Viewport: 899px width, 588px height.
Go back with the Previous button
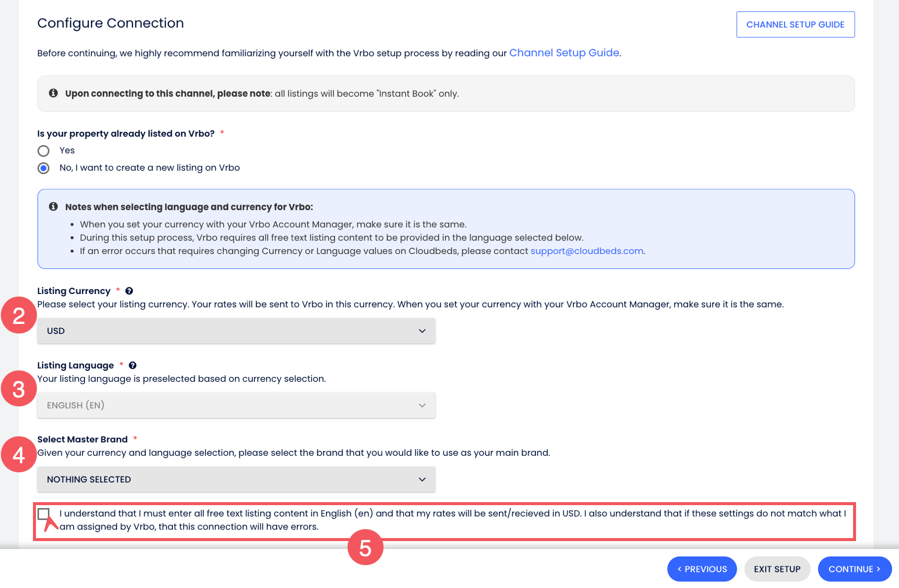702,569
